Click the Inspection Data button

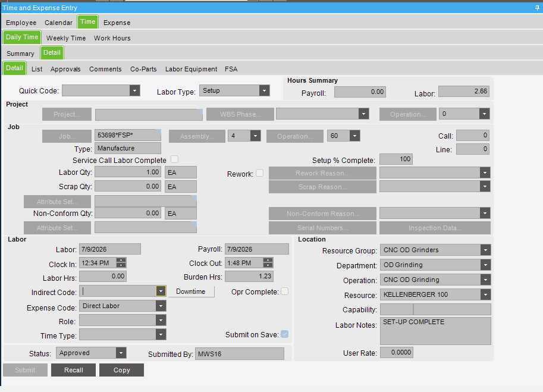point(435,228)
